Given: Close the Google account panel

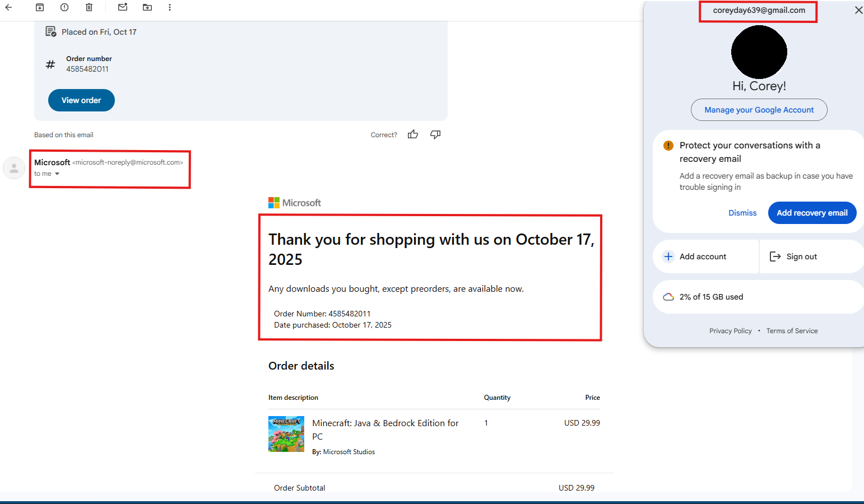Looking at the screenshot, I should [x=858, y=10].
